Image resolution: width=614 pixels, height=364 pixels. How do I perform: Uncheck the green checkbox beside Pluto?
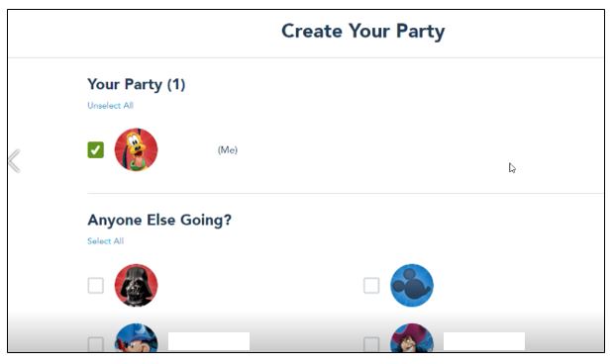(x=95, y=149)
